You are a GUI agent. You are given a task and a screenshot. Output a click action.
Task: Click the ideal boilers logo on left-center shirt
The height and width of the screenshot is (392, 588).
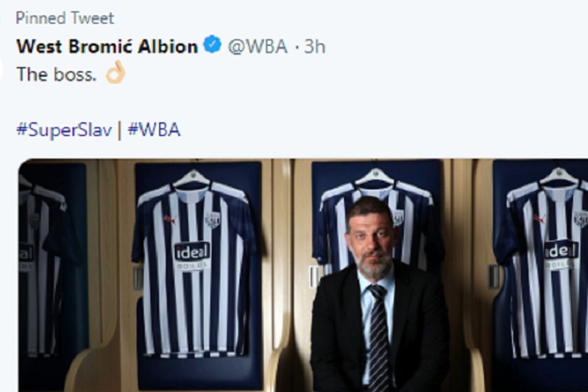[192, 256]
